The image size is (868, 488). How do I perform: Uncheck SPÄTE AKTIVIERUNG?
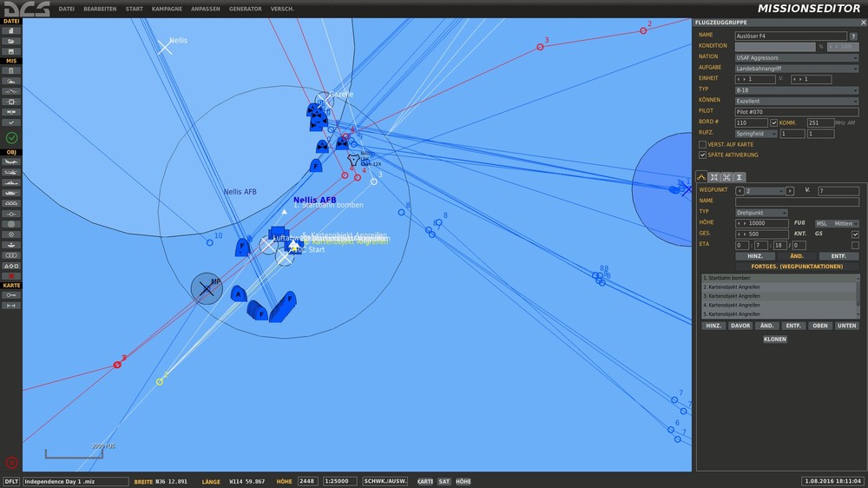(702, 155)
